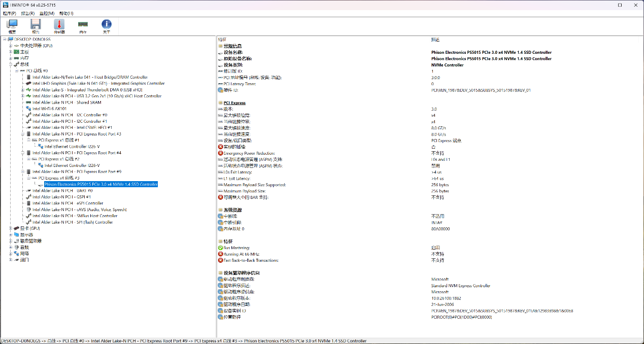Select the SMBus Host Controller entry
The image size is (644, 344).
pos(75,216)
